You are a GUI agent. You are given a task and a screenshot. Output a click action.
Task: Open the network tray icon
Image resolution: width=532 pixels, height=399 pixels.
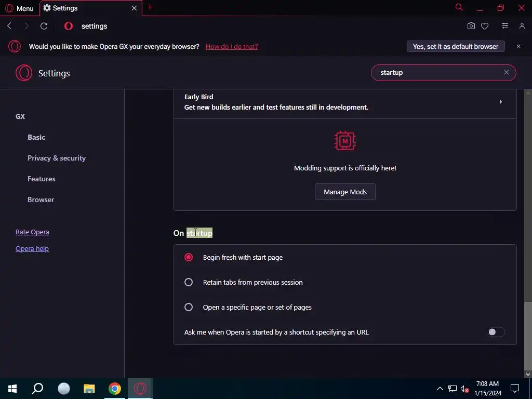pyautogui.click(x=453, y=389)
